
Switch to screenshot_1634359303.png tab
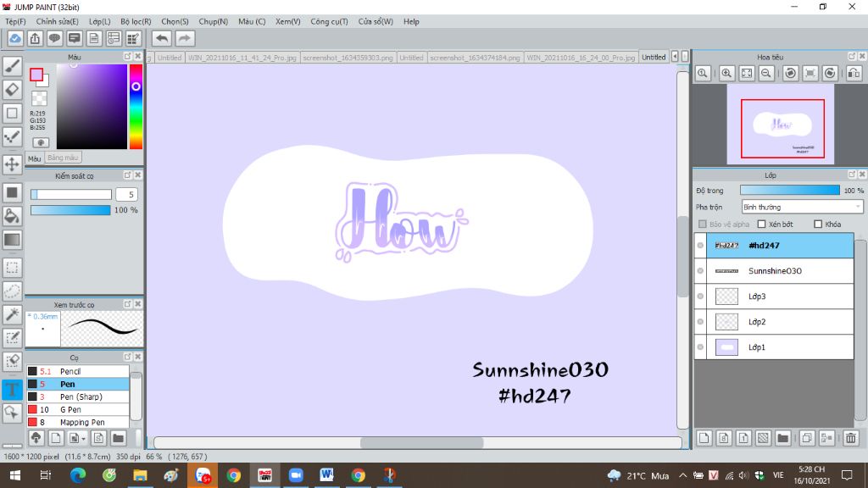coord(348,57)
